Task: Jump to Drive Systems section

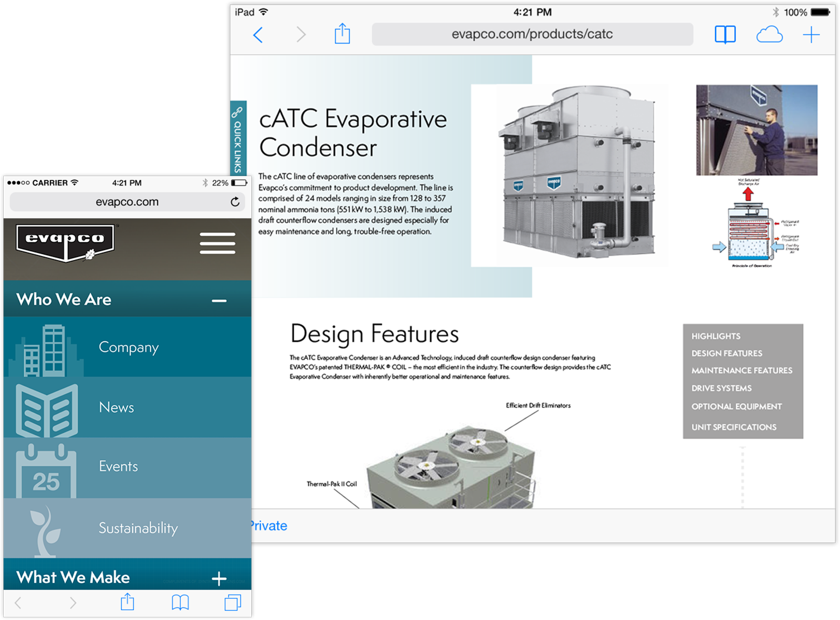Action: [x=721, y=388]
